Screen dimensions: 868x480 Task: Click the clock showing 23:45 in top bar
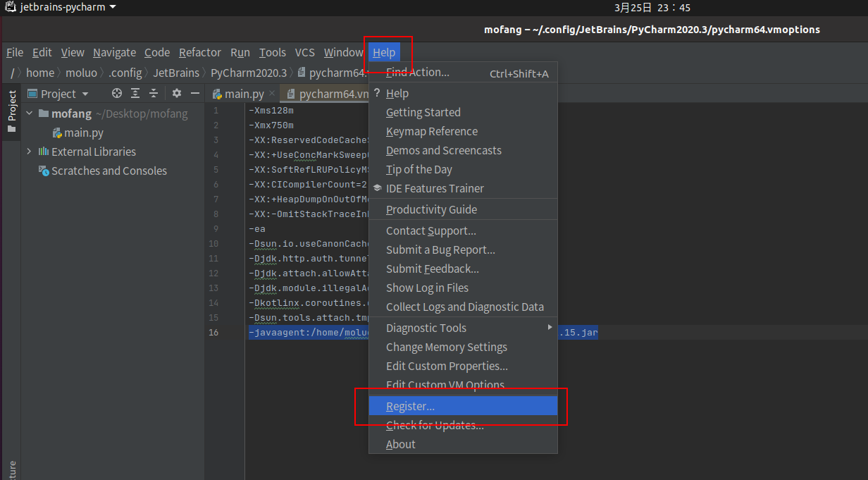click(x=652, y=8)
